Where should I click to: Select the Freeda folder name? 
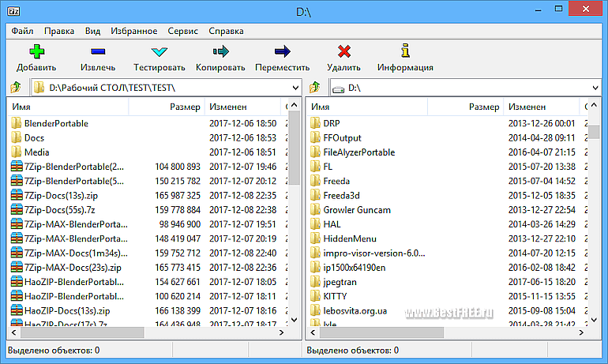pyautogui.click(x=336, y=181)
